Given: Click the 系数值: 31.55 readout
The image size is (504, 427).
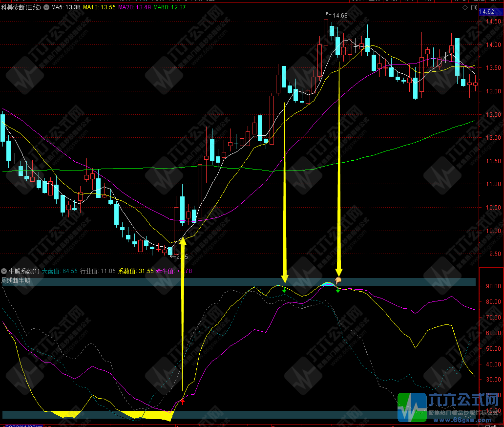Looking at the screenshot, I should coord(136,271).
